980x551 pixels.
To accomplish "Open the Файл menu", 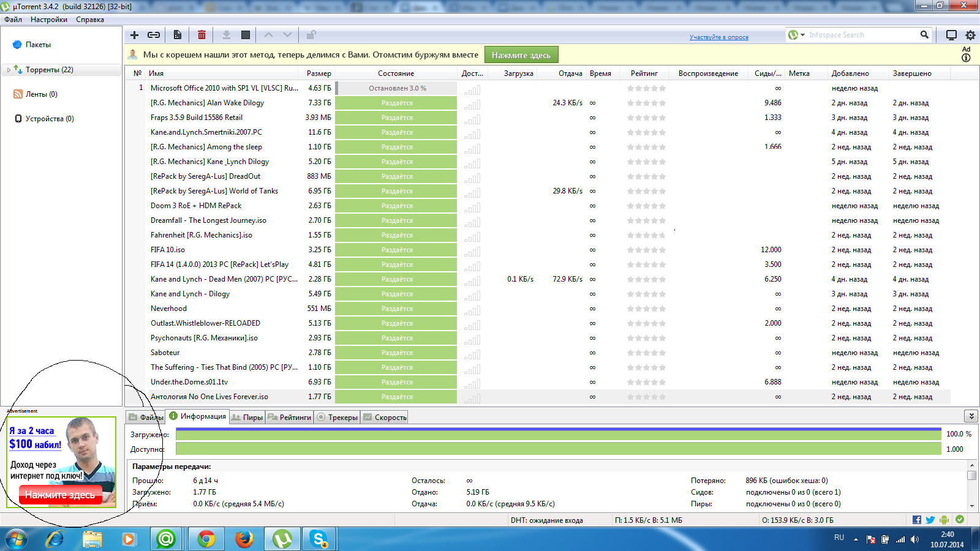I will tap(13, 20).
